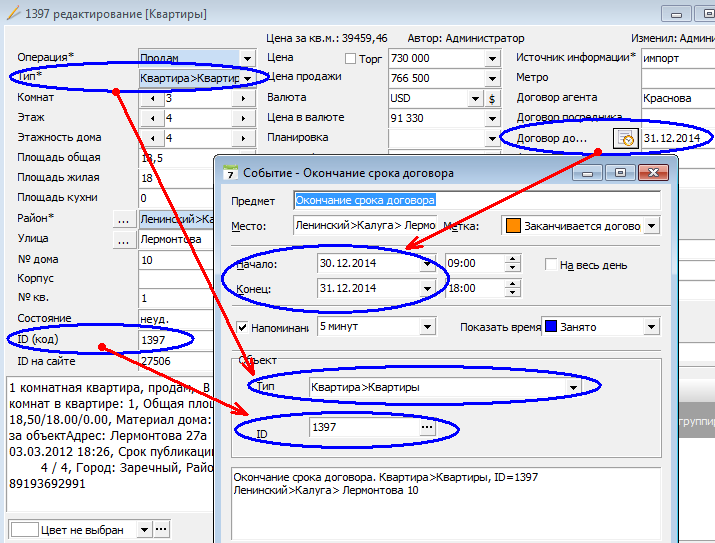Click the $ currency button next to USD
The width and height of the screenshot is (715, 543).
click(491, 99)
